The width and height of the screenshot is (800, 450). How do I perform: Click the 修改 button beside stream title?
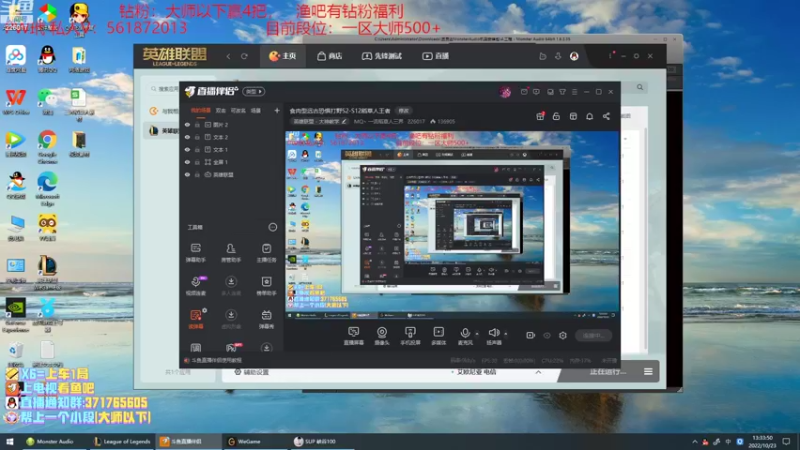coord(404,111)
